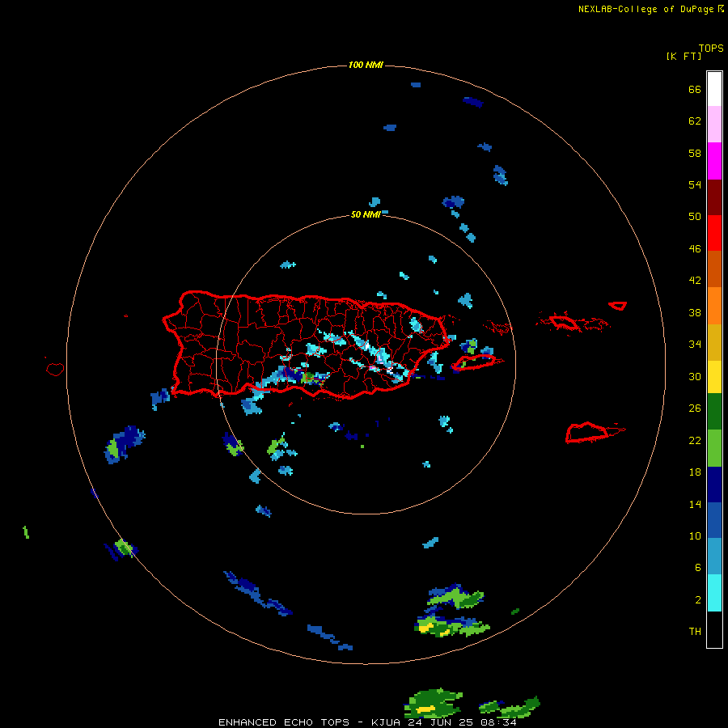Pick the cyan 2-6 kft legend swatch
The image size is (728, 728).
(x=714, y=593)
